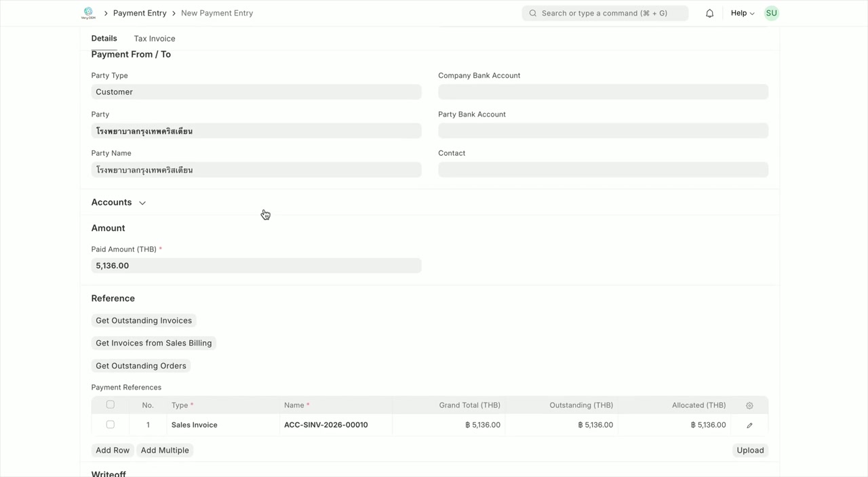Open the Party Type dropdown showing Customer

(x=256, y=91)
